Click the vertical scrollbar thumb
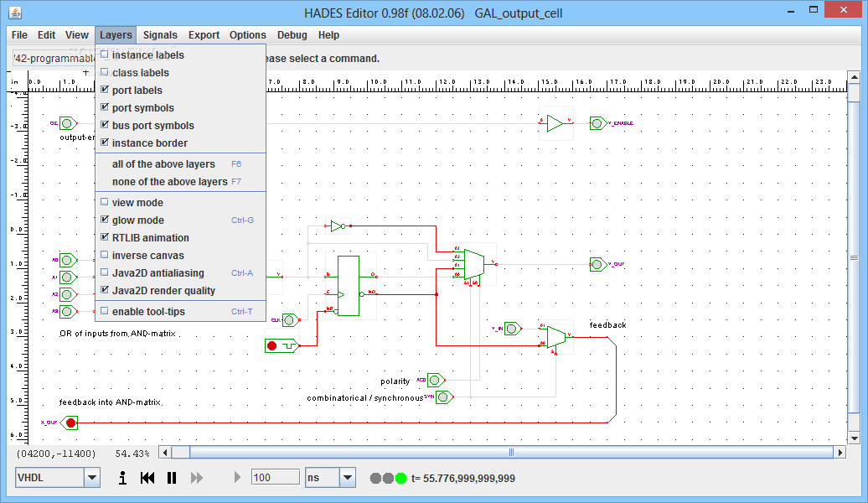The height and width of the screenshot is (503, 868). (854, 257)
